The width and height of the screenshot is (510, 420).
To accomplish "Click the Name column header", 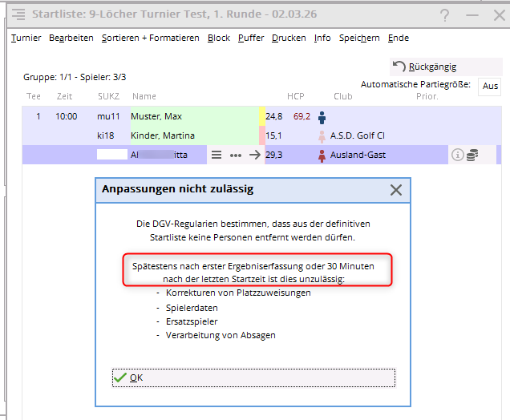I will [144, 96].
